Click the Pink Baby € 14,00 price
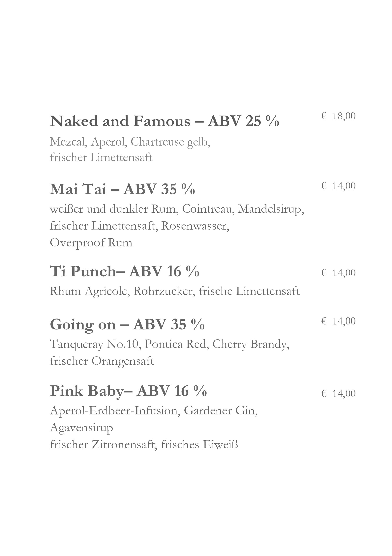Viewport: 392px width, 556px height. coord(338,394)
